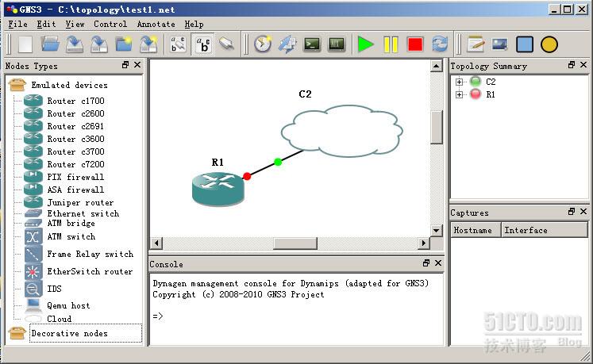The image size is (593, 364).
Task: Click the New project folder icon
Action: 124,44
